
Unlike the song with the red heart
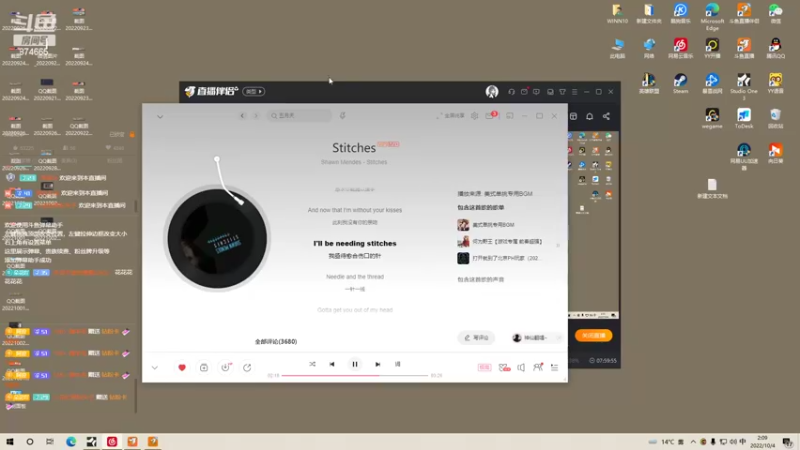click(x=182, y=367)
